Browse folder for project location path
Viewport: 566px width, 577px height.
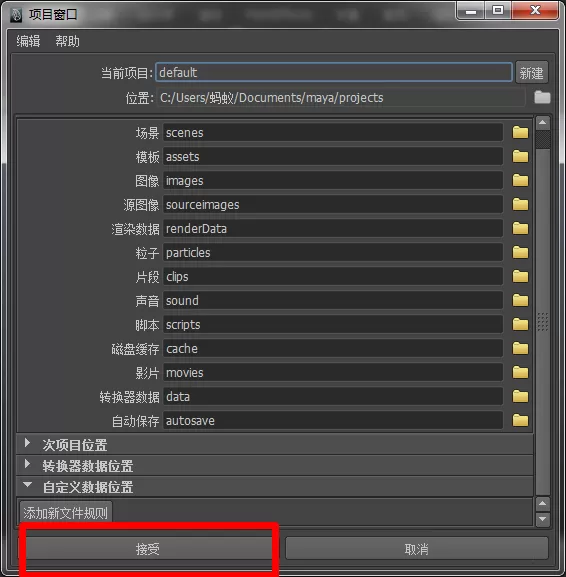[x=542, y=98]
